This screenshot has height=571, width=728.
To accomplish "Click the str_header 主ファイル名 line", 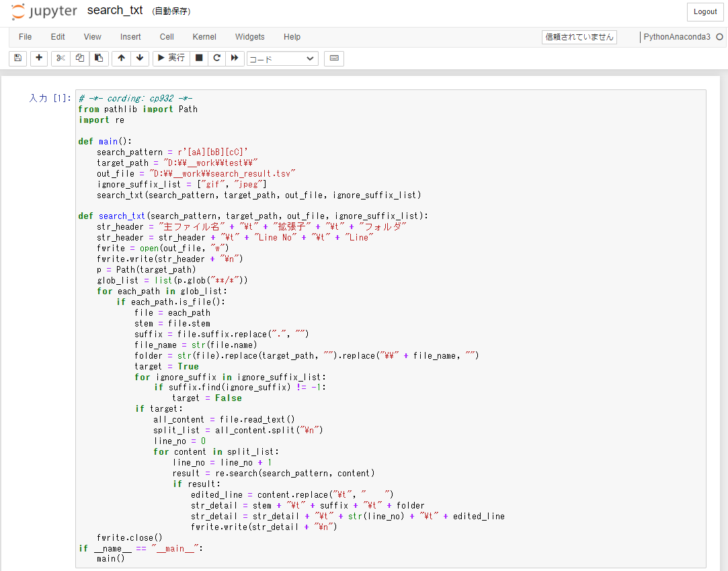I will coord(251,226).
